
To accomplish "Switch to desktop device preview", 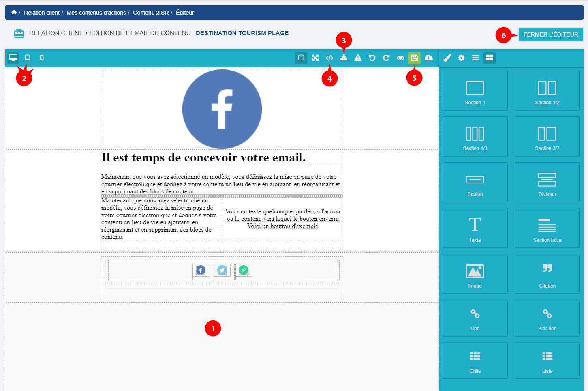I will (x=13, y=58).
